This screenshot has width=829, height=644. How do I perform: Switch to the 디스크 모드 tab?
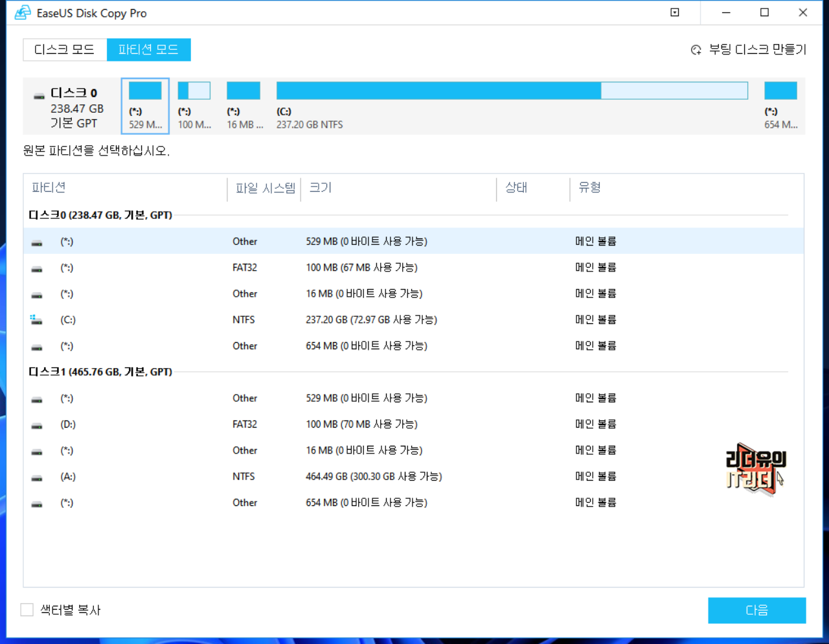pyautogui.click(x=65, y=50)
